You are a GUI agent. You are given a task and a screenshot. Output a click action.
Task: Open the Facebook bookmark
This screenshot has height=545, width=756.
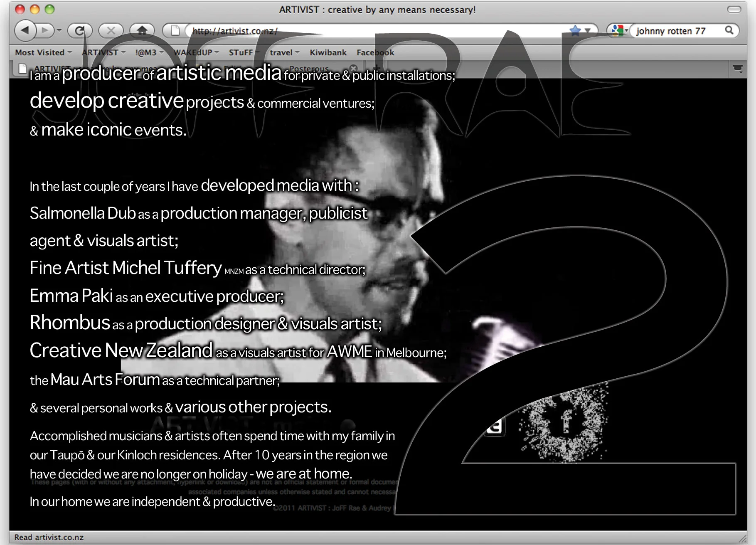[375, 52]
